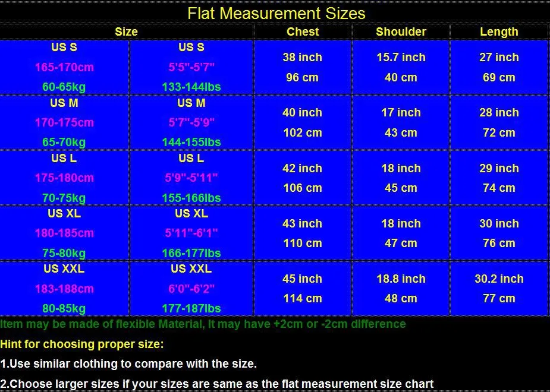
Task: Select the '29 inch' length value
Action: pyautogui.click(x=499, y=168)
